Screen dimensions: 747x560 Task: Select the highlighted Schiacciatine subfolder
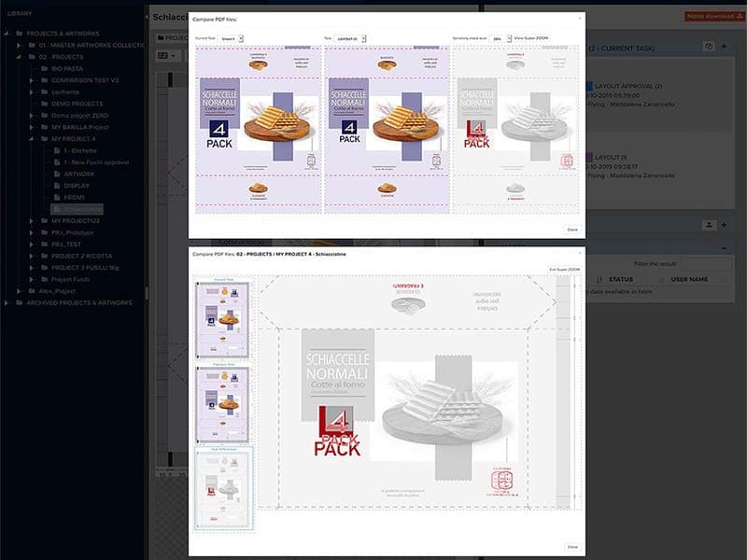(x=78, y=209)
